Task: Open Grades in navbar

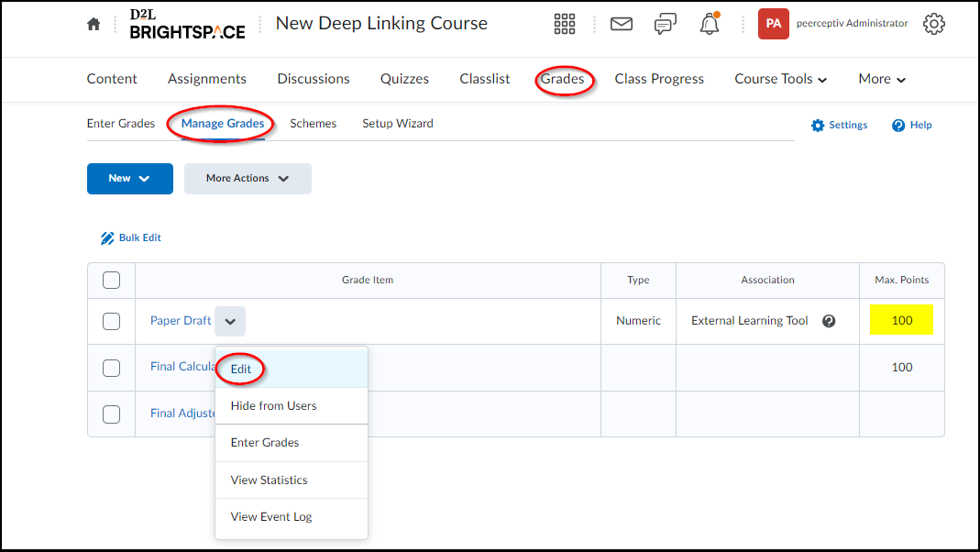Action: click(563, 79)
